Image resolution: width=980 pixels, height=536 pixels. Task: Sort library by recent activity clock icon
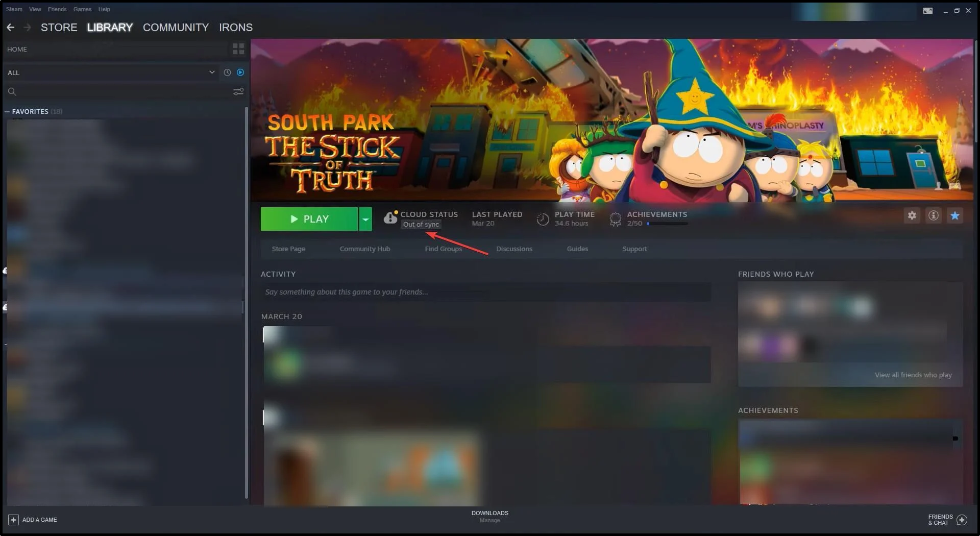[227, 72]
